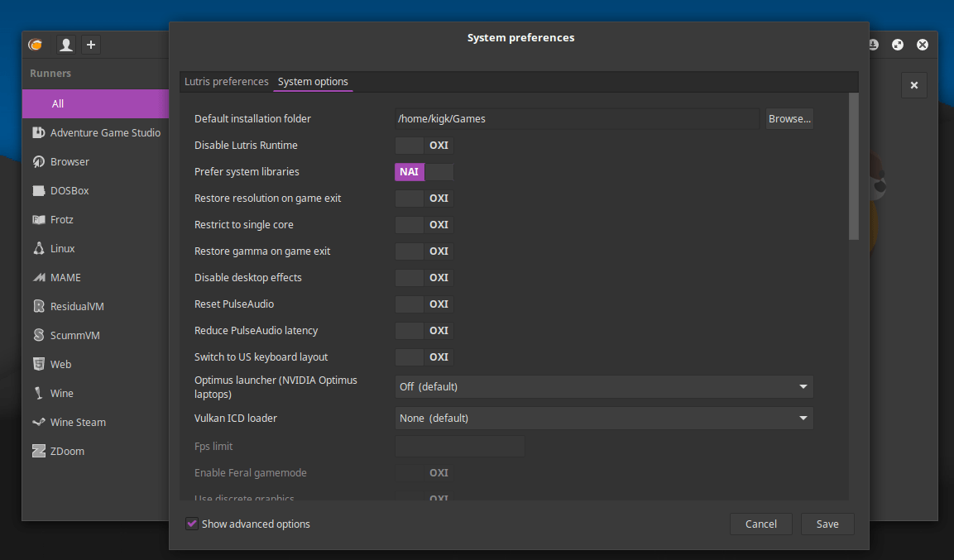This screenshot has height=560, width=954.
Task: Save the system preferences
Action: [x=827, y=524]
